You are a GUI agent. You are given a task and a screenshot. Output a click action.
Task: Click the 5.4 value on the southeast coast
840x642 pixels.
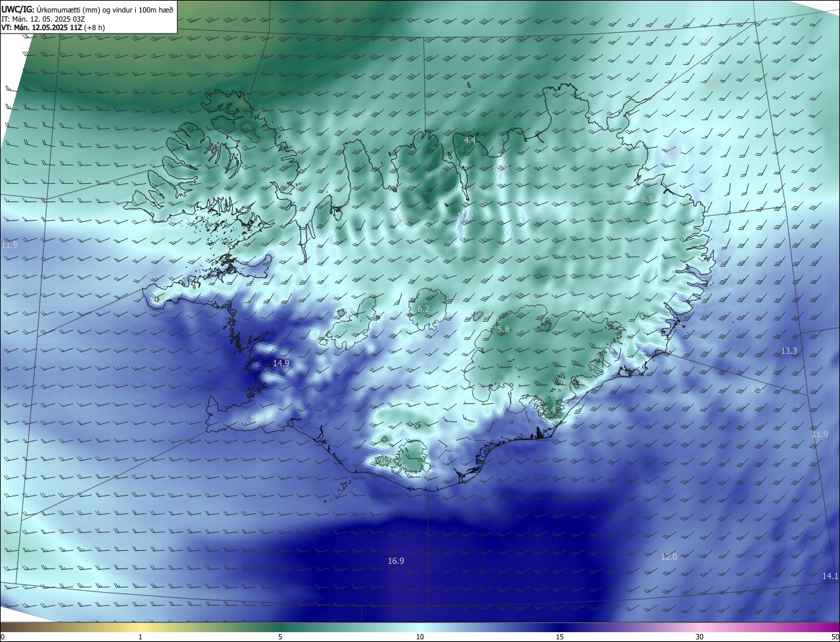tap(549, 411)
